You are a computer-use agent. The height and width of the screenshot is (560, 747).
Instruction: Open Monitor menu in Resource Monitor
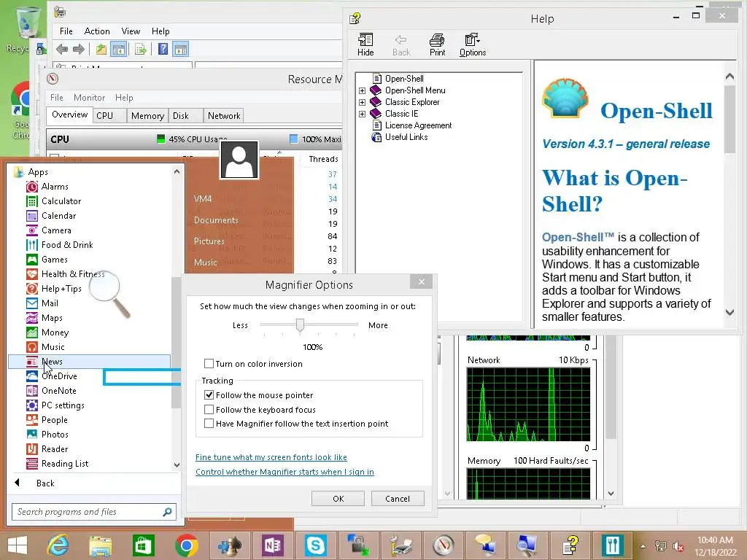[x=89, y=98]
